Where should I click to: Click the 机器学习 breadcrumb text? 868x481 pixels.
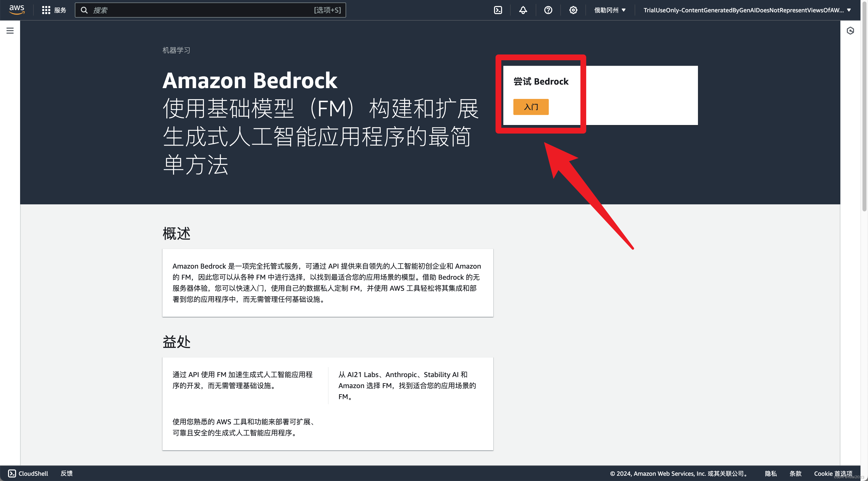tap(176, 50)
